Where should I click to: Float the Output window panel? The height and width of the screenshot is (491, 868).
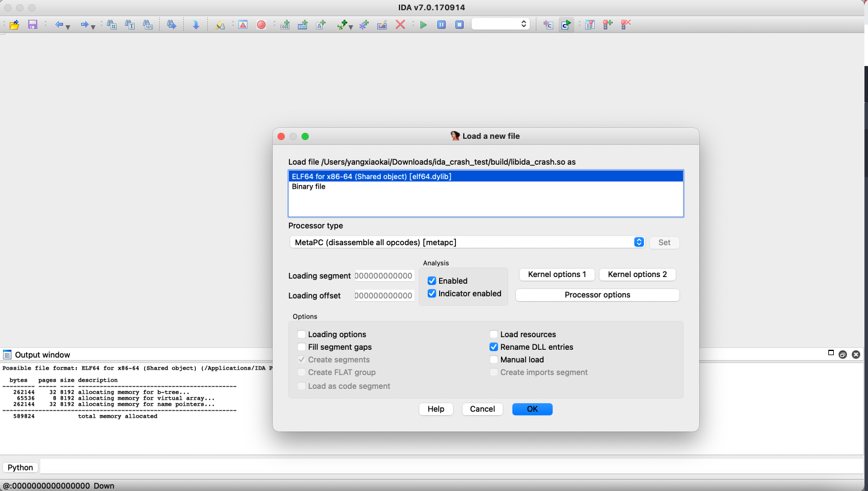point(843,355)
